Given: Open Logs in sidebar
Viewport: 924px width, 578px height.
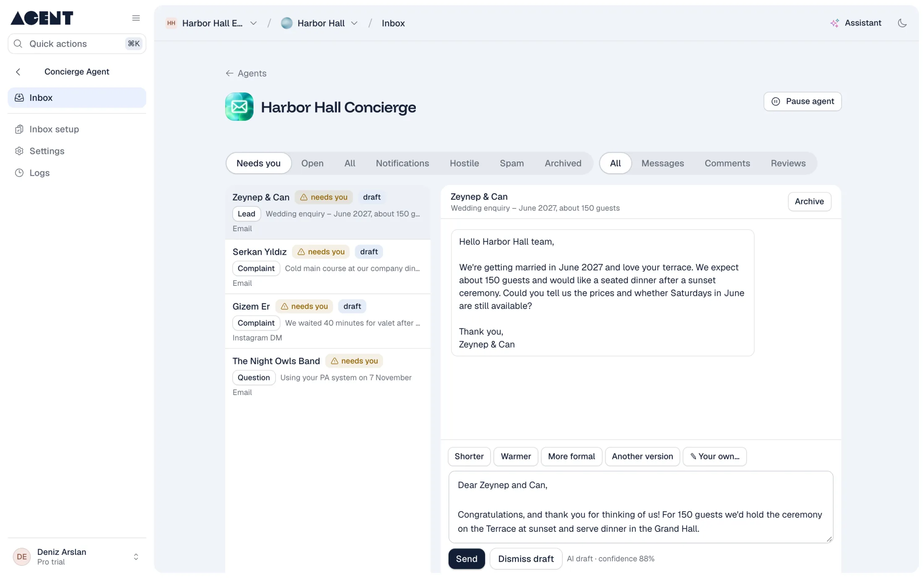Looking at the screenshot, I should tap(77, 173).
